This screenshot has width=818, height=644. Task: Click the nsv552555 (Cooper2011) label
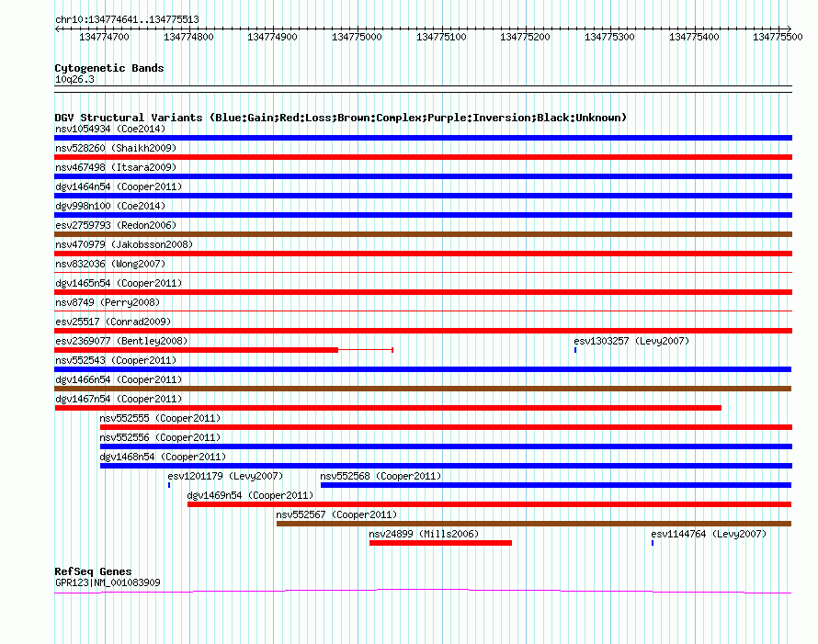point(160,418)
